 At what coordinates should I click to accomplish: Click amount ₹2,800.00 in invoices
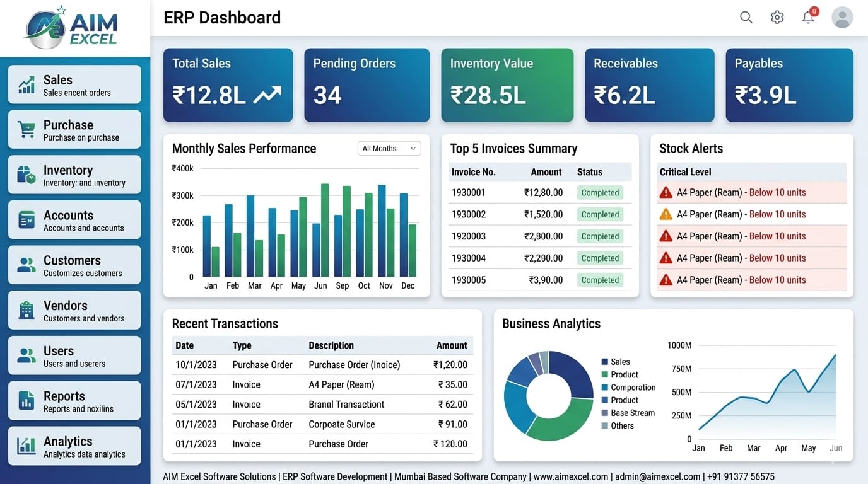[544, 236]
